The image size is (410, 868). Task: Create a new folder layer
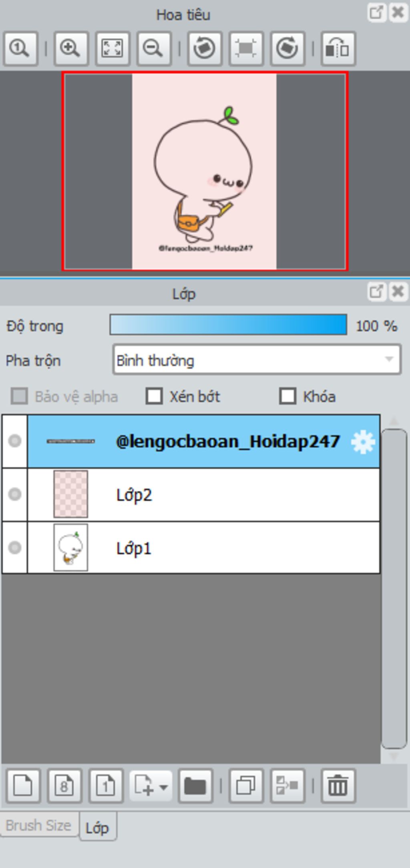195,786
